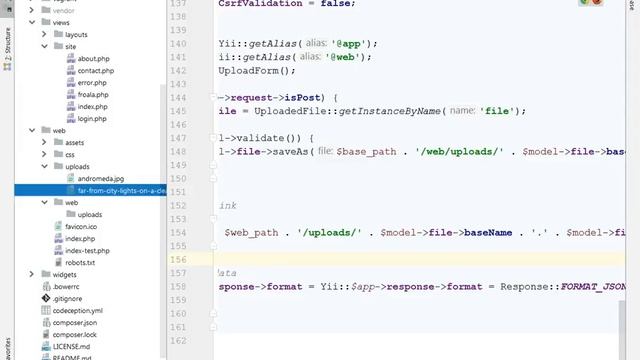Toggle code fold marker at line 150
640x360 pixels.
[x=213, y=178]
